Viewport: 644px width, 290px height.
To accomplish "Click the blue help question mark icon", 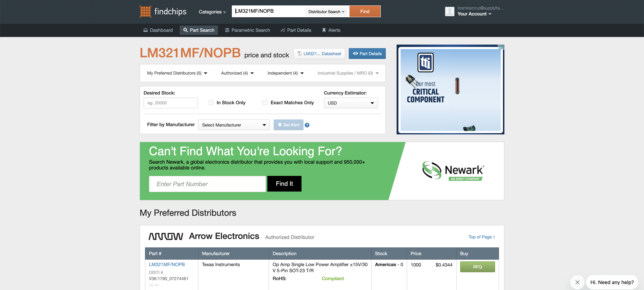I will point(307,125).
